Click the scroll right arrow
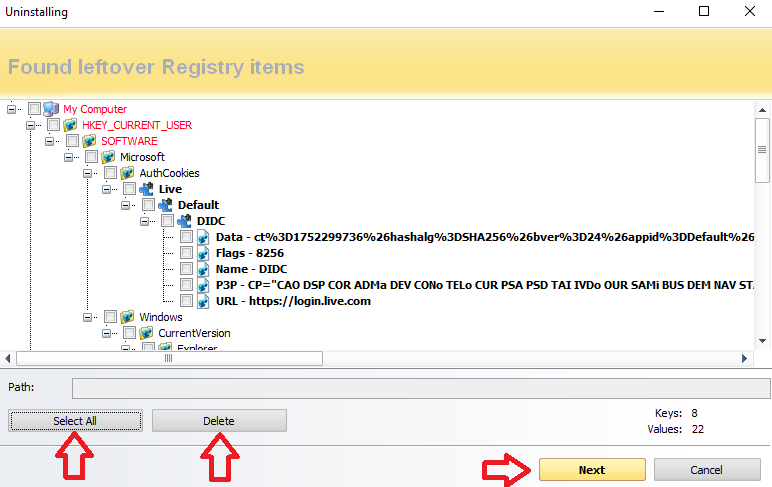The height and width of the screenshot is (487, 772). pyautogui.click(x=744, y=358)
